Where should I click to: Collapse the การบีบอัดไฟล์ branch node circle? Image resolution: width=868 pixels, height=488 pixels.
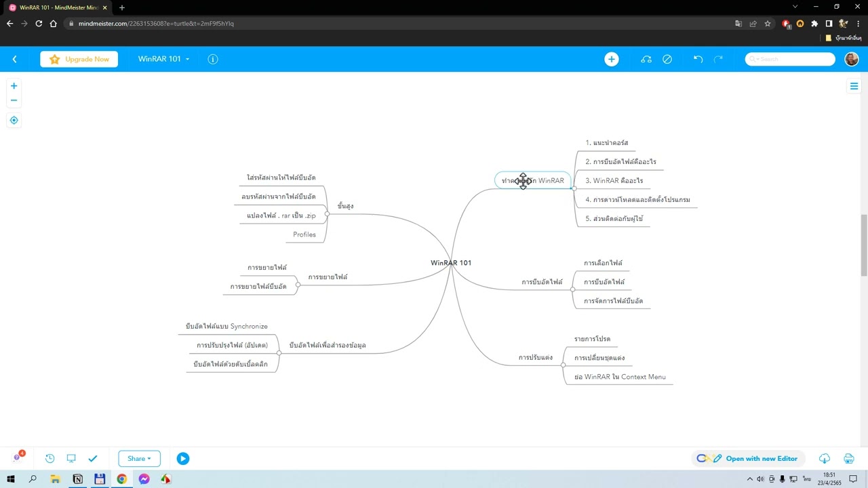tap(573, 289)
